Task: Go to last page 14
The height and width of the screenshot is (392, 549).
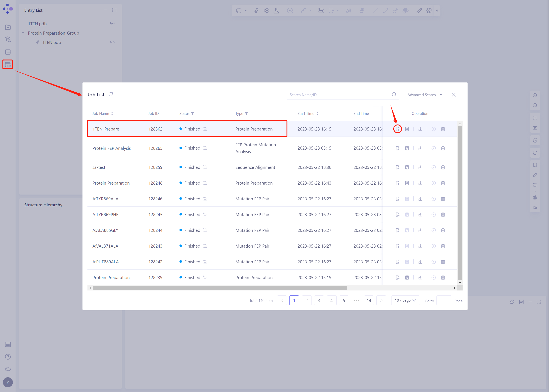Action: click(x=369, y=300)
